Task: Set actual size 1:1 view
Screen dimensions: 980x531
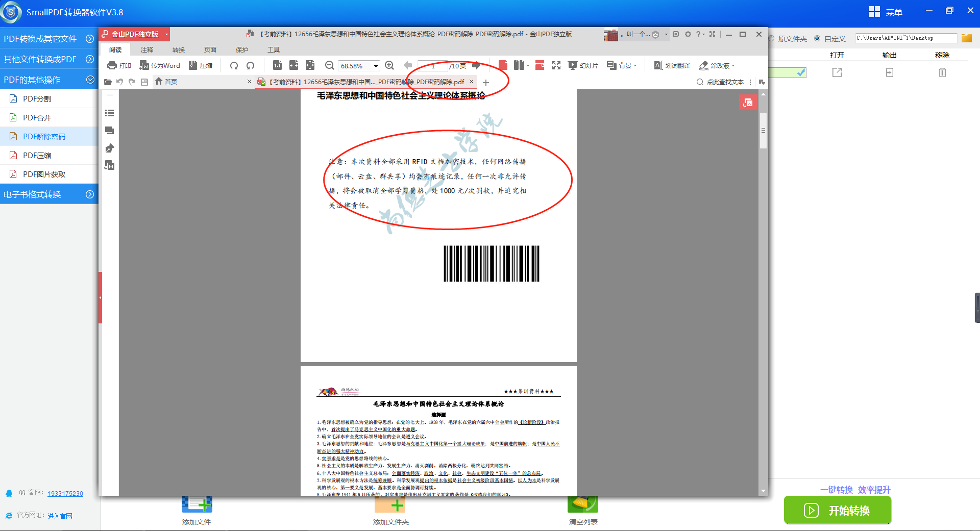Action: [x=277, y=65]
